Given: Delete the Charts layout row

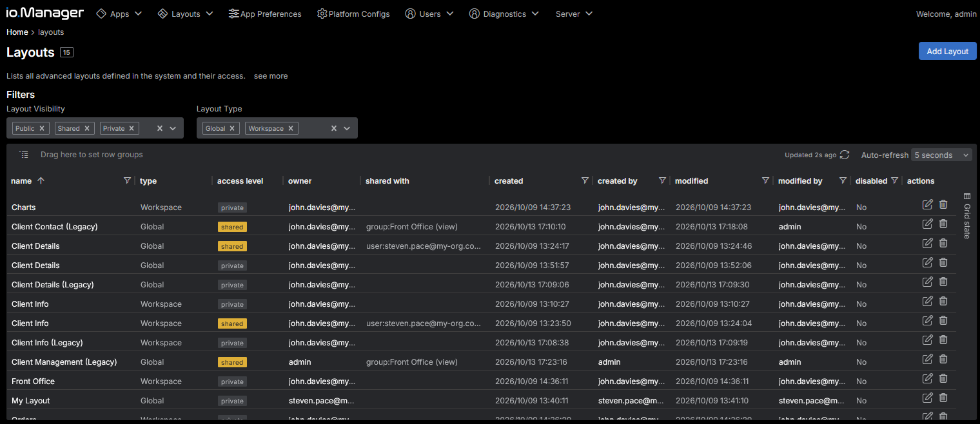Looking at the screenshot, I should [943, 205].
